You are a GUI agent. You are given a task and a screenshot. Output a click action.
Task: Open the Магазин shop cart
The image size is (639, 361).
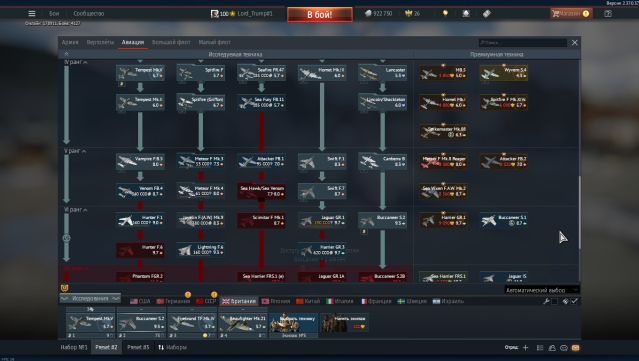tap(570, 13)
